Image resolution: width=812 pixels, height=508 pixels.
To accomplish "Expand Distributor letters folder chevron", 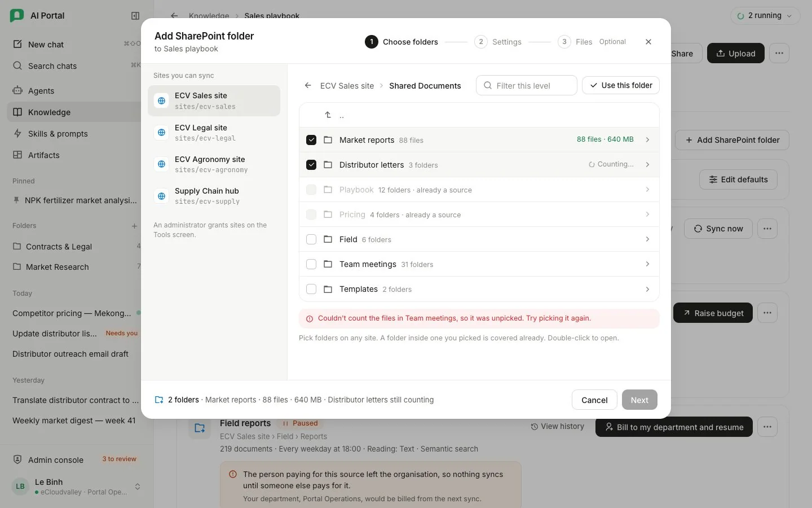I will click(x=647, y=164).
